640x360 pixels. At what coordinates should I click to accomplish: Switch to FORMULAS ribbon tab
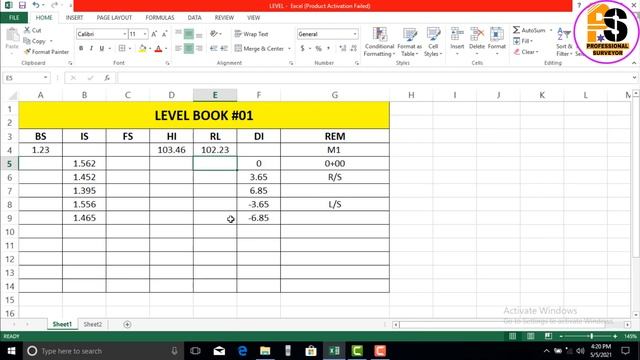coord(160,18)
